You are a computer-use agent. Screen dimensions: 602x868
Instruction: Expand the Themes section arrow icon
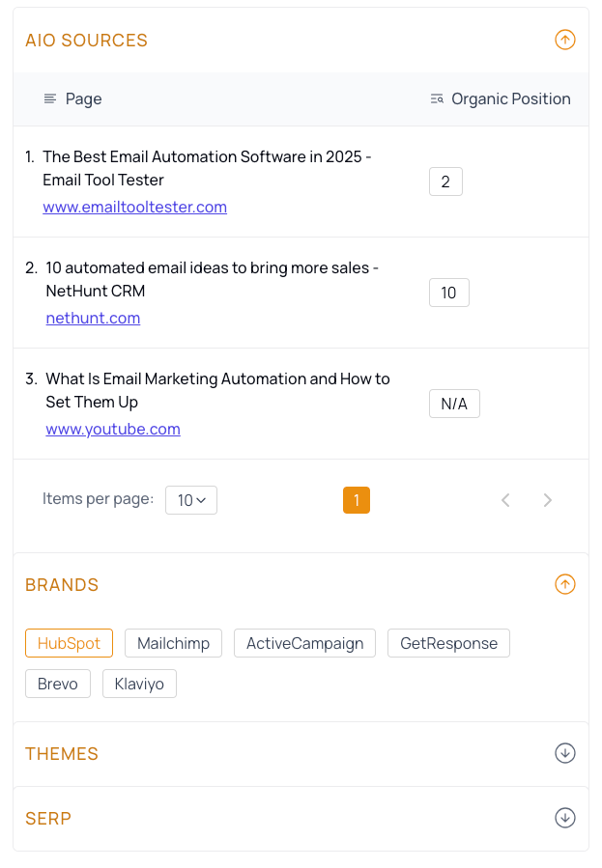(565, 753)
